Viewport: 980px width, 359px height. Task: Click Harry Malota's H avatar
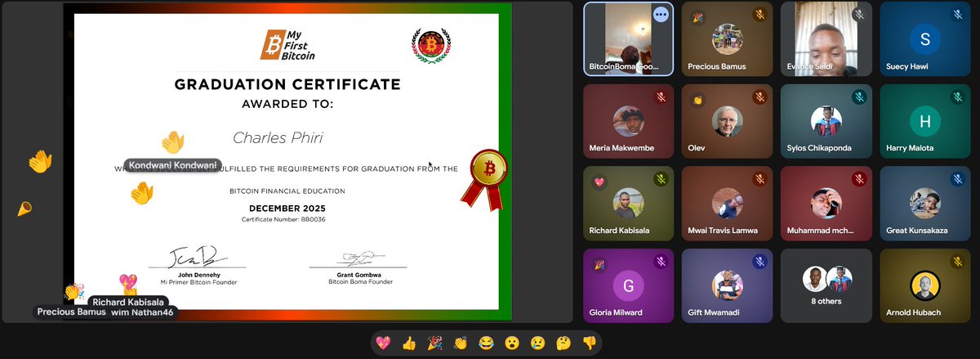click(x=924, y=121)
